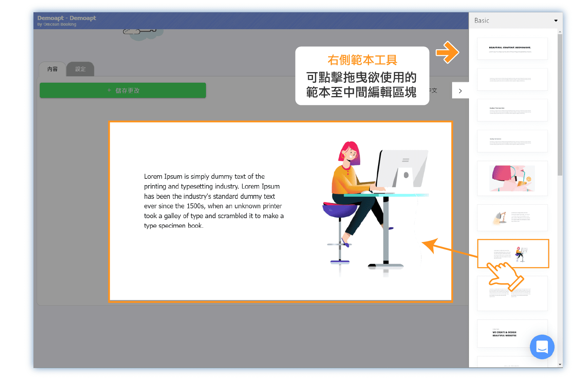The width and height of the screenshot is (588, 380).
Task: Select the paragraph-only text snippet thumbnail
Action: coord(512,80)
